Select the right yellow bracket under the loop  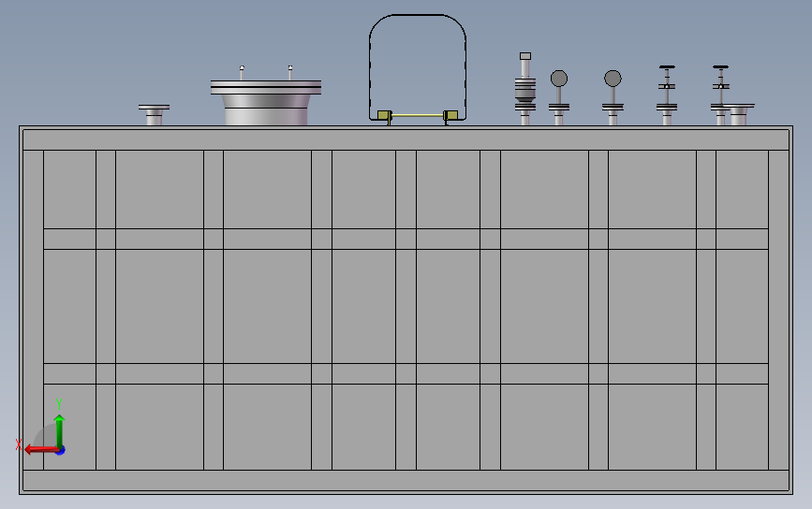(x=450, y=116)
